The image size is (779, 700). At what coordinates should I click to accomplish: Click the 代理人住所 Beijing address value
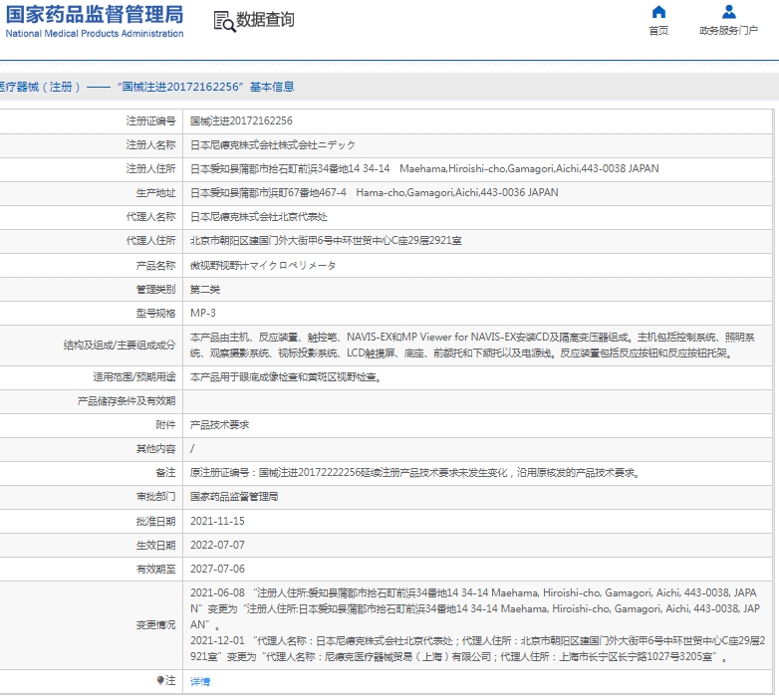tap(326, 241)
